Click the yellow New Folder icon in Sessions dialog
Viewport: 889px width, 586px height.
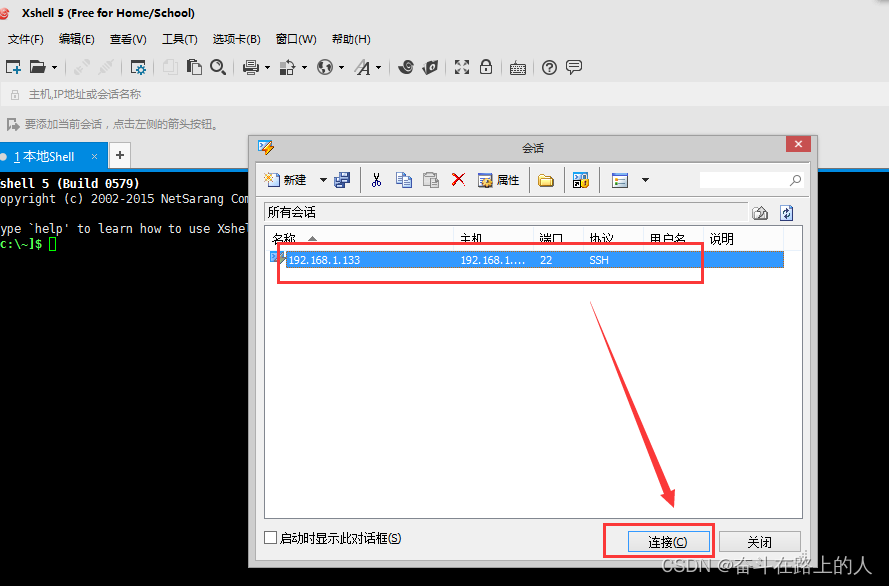click(546, 181)
